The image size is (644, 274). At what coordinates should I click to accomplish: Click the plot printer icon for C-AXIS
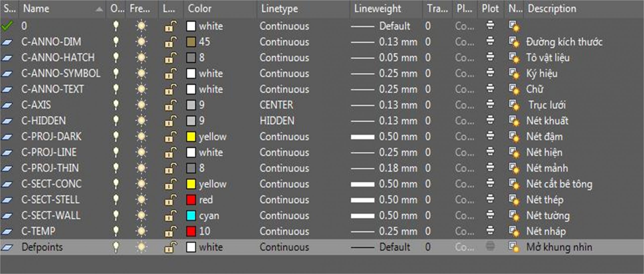click(490, 104)
